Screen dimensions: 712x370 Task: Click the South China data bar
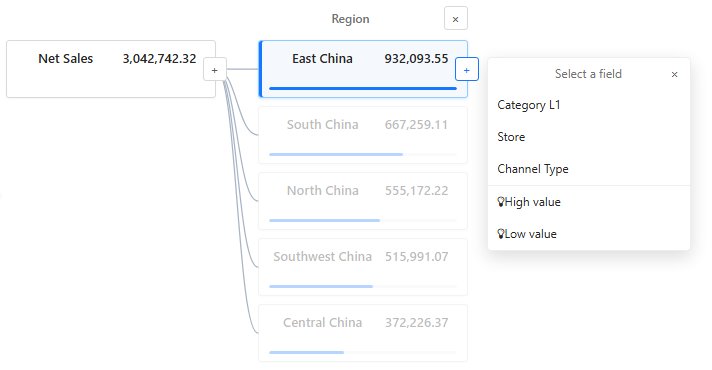tap(336, 154)
